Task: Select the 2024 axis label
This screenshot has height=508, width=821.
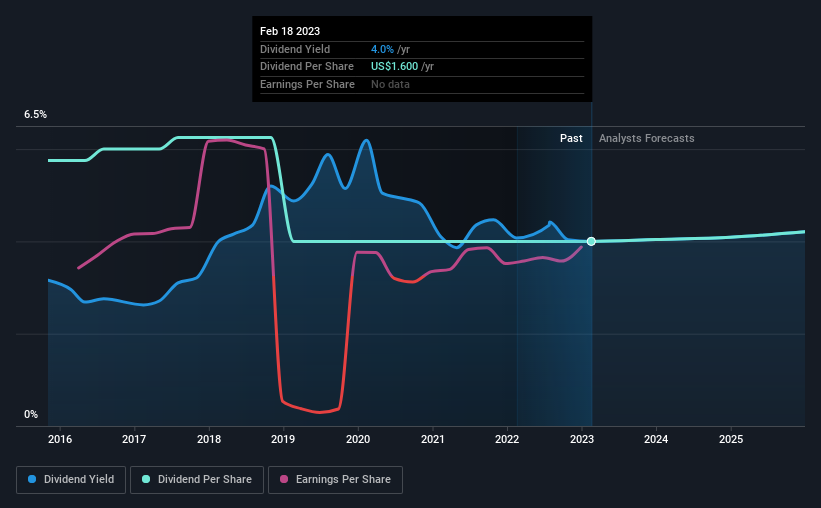Action: [656, 439]
